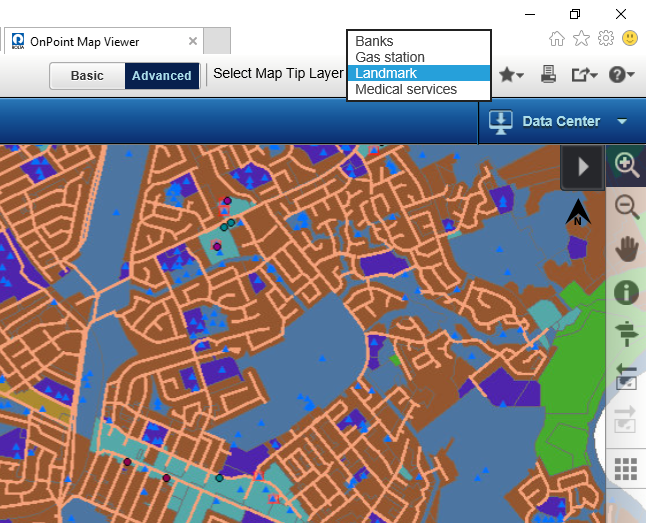The image size is (646, 523).
Task: Select the Zoom In tool
Action: tap(627, 165)
